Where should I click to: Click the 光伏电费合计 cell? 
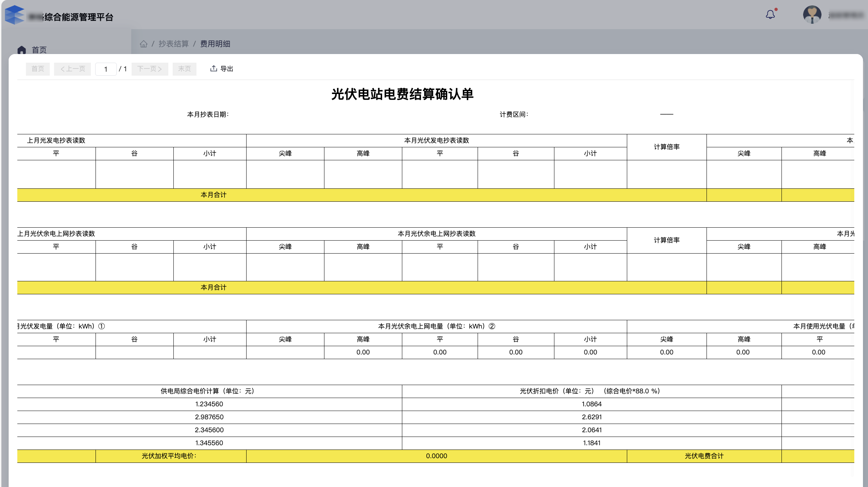coord(704,456)
